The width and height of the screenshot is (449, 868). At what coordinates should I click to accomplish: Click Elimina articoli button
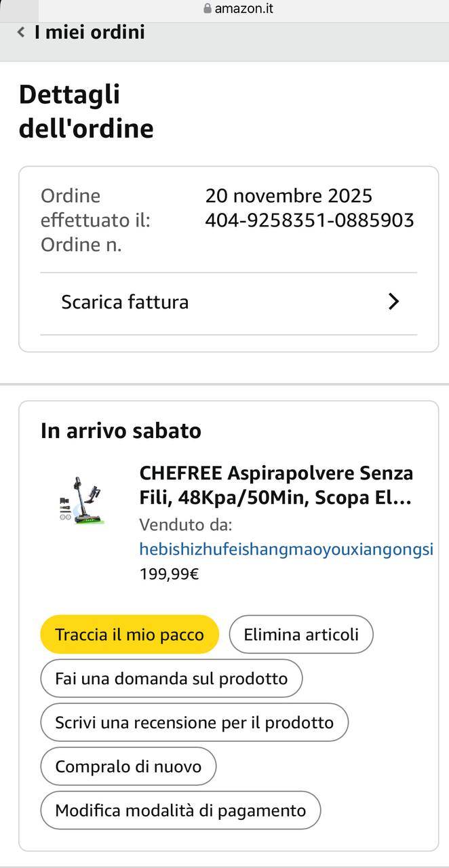click(301, 635)
